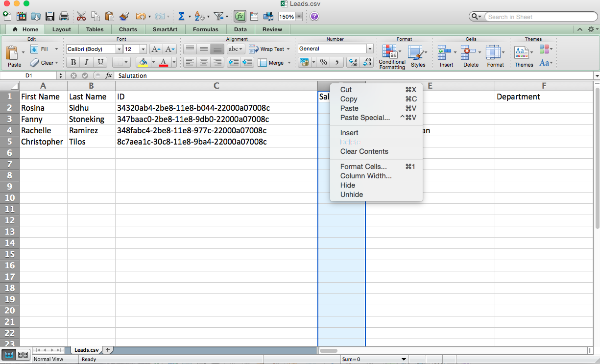
Task: Click the Save floppy disk icon
Action: pos(49,16)
